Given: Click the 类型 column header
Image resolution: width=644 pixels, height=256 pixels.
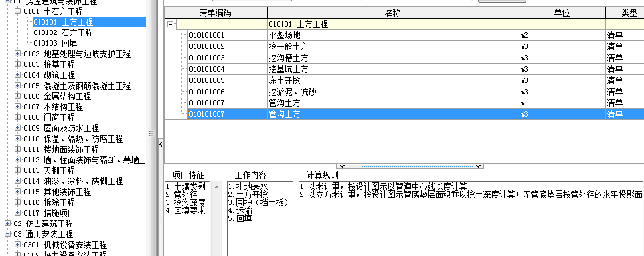Looking at the screenshot, I should pyautogui.click(x=625, y=13).
